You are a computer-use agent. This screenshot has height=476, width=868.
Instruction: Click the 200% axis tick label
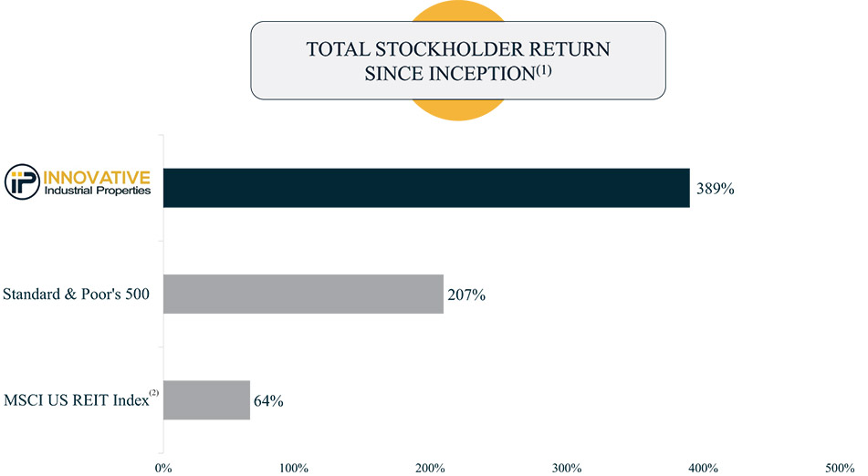click(430, 468)
